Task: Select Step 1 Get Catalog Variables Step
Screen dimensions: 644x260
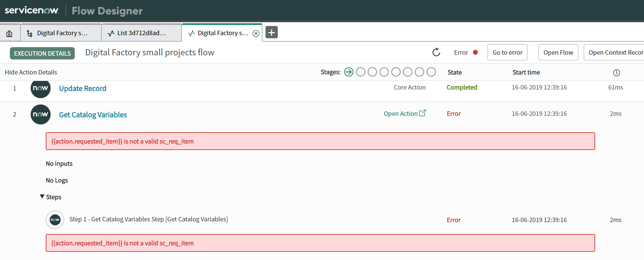Action: [x=149, y=219]
